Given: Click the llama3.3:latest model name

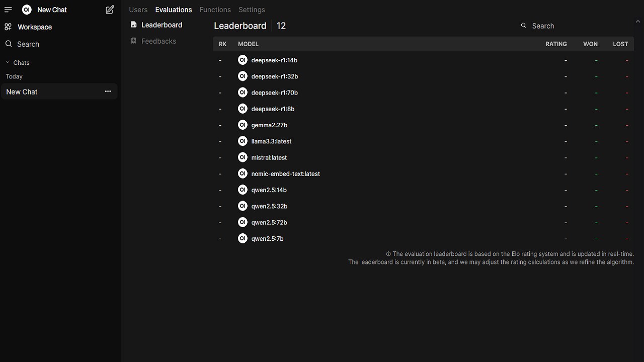Looking at the screenshot, I should click(271, 141).
